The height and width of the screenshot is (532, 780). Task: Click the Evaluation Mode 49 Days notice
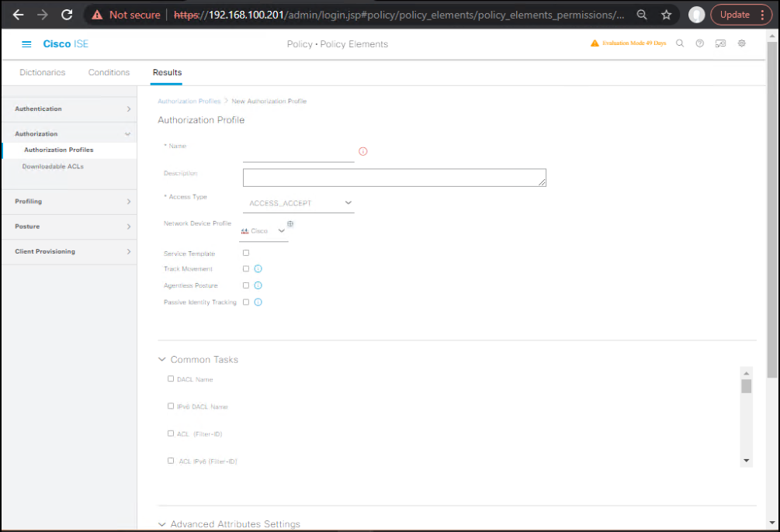click(634, 43)
